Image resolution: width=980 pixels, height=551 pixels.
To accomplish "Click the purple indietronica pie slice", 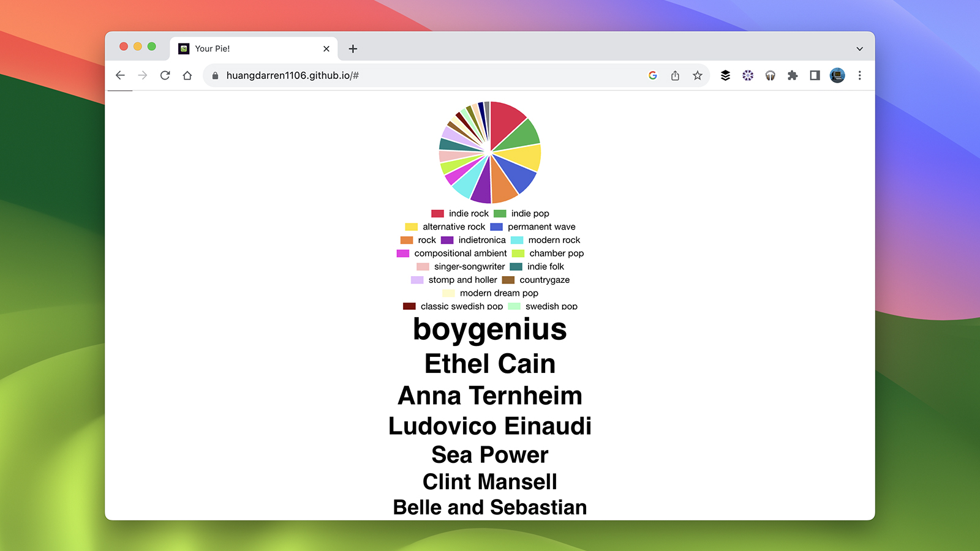I will pos(483,187).
